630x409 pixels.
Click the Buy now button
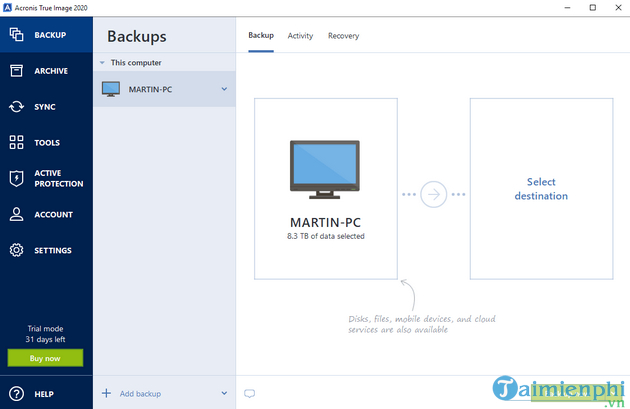pos(45,358)
